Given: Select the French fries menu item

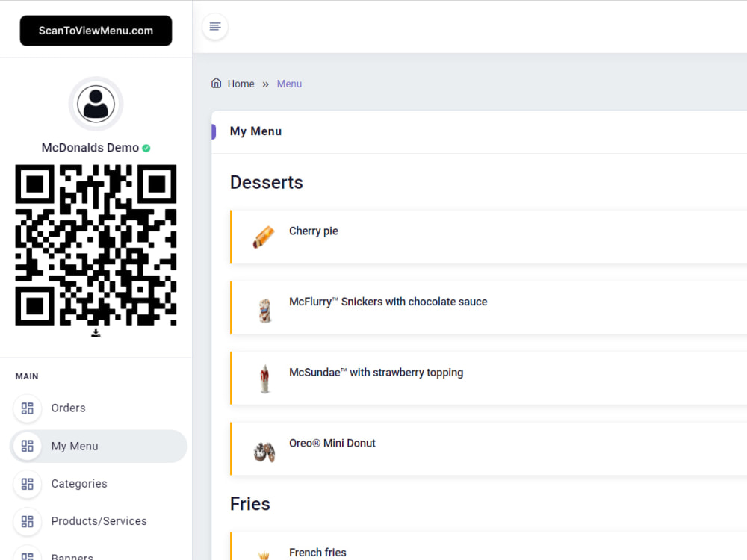Looking at the screenshot, I should [x=489, y=547].
